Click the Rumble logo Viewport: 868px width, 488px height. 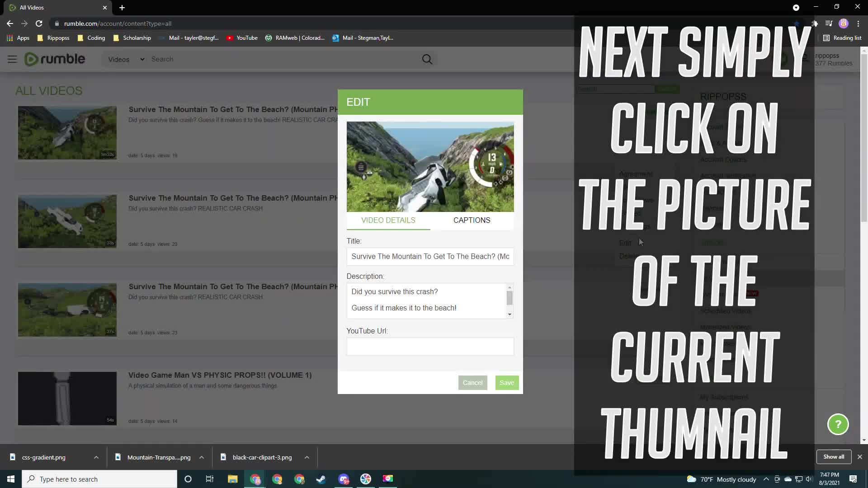tap(54, 59)
